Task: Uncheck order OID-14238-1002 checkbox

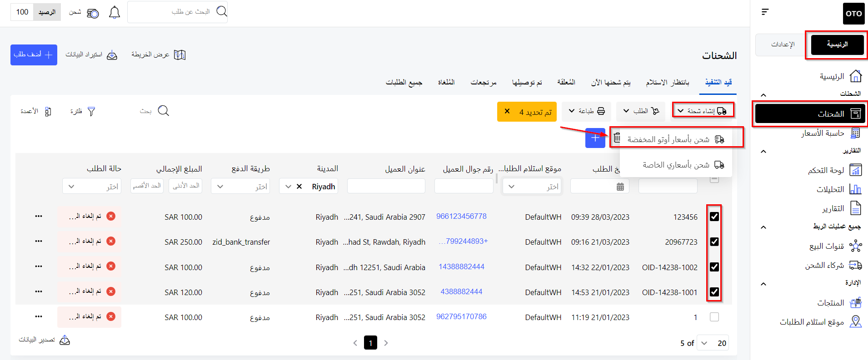Action: tap(714, 267)
